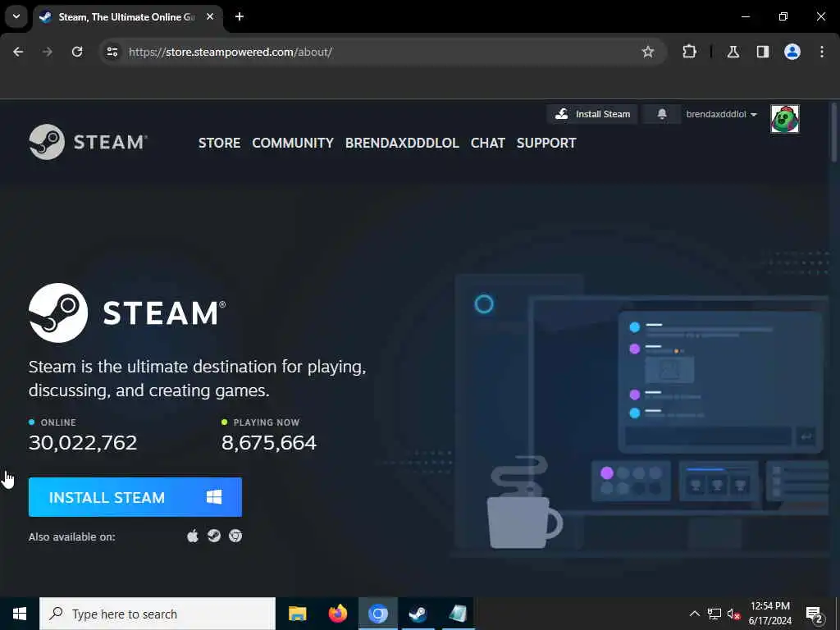
Task: Open the Chrome three-dot menu
Action: tap(822, 52)
